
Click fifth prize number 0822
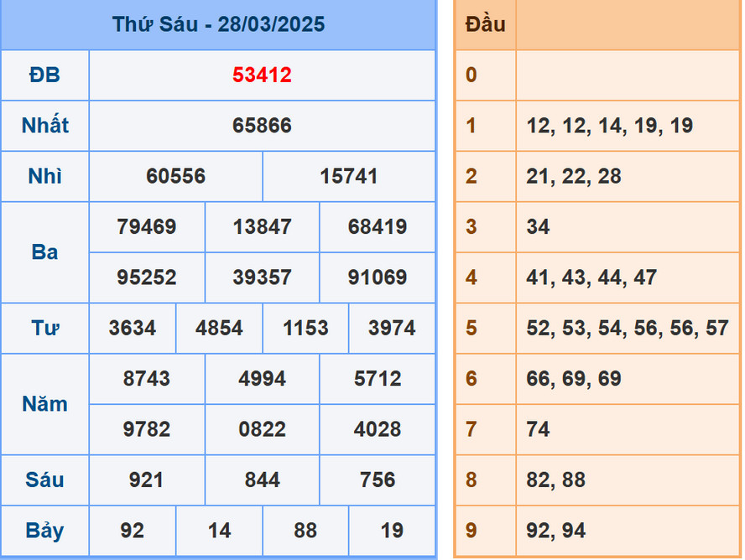tap(262, 429)
